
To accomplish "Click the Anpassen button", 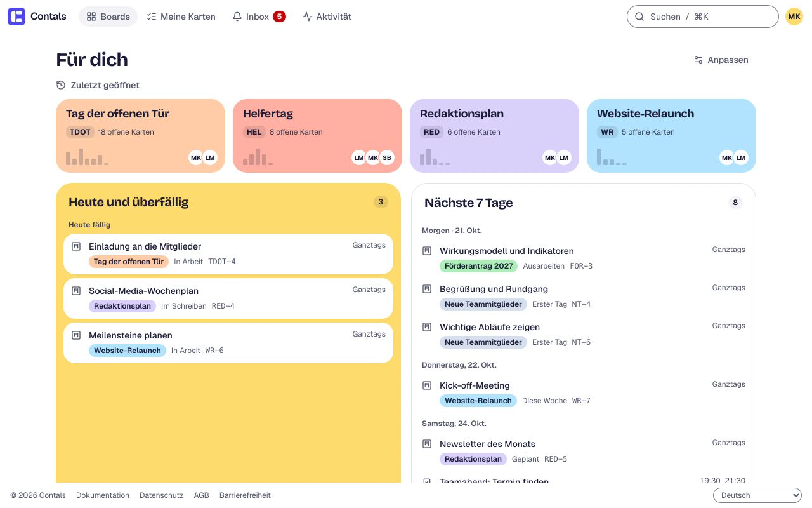I will click(x=721, y=60).
